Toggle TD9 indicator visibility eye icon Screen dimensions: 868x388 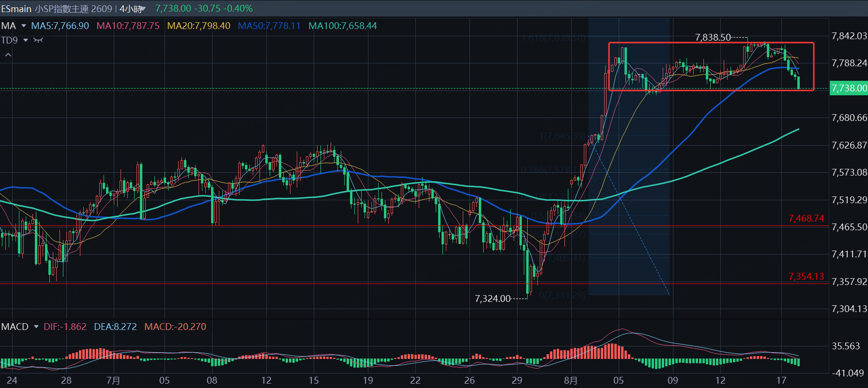38,40
